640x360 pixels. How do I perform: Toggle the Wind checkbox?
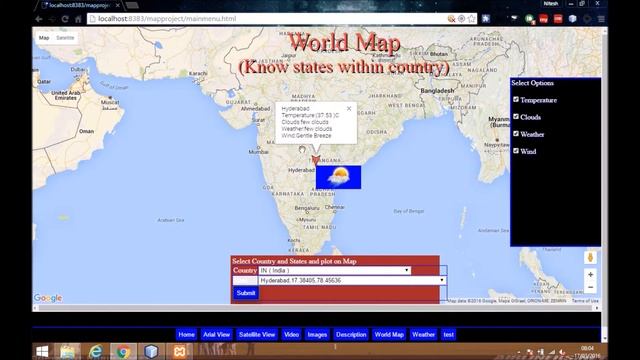[x=516, y=151]
